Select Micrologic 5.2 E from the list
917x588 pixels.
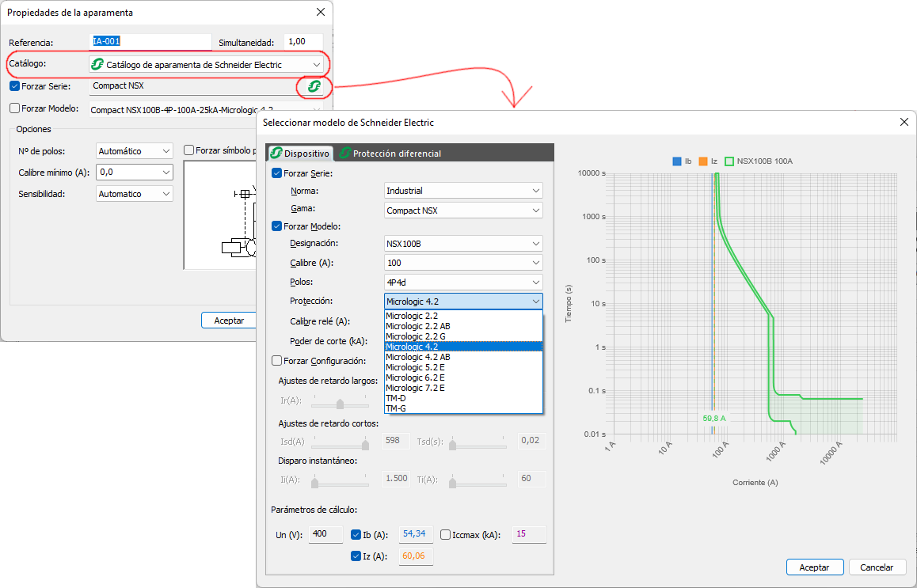pos(415,367)
